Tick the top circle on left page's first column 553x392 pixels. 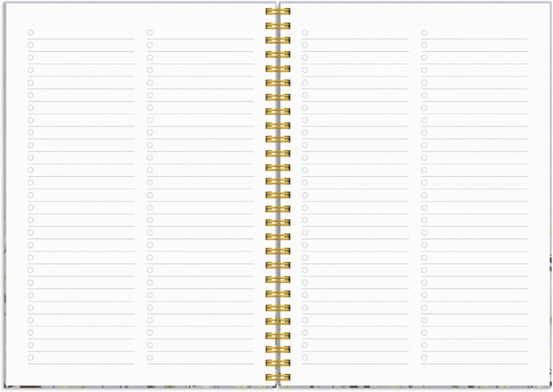30,32
